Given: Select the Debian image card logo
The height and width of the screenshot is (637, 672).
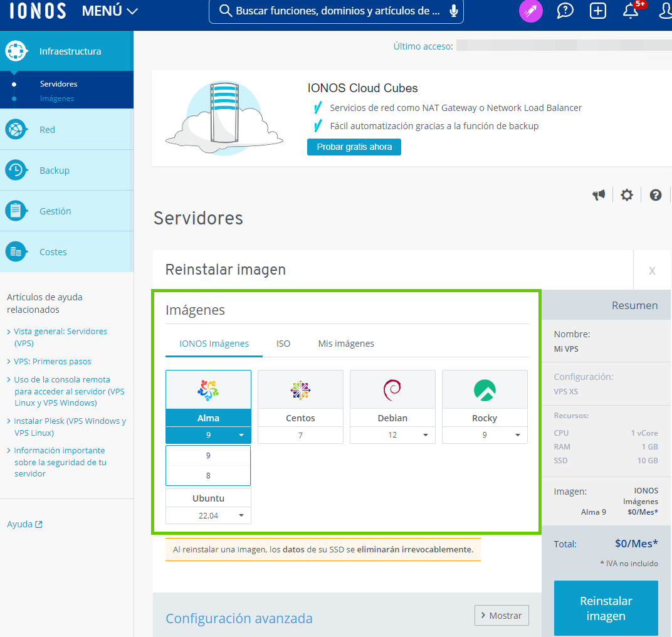Looking at the screenshot, I should click(x=392, y=390).
